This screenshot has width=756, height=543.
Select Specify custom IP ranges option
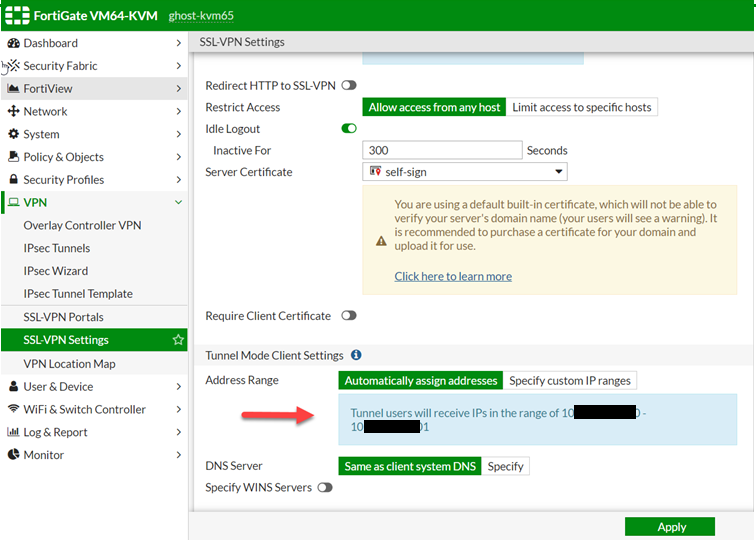[x=570, y=381]
